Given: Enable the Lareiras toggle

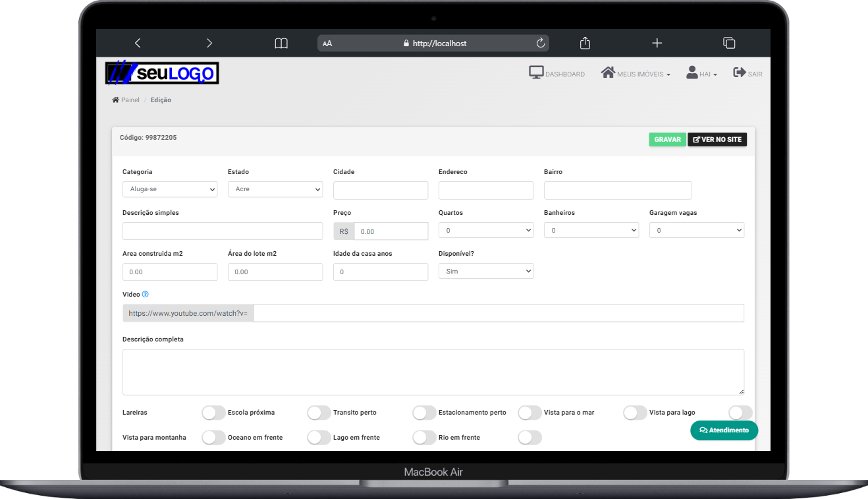Looking at the screenshot, I should (x=213, y=413).
